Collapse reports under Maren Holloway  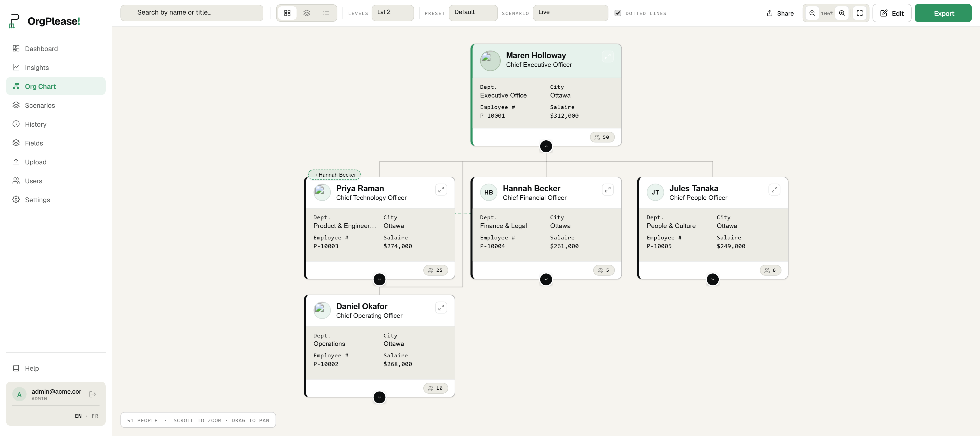point(546,147)
